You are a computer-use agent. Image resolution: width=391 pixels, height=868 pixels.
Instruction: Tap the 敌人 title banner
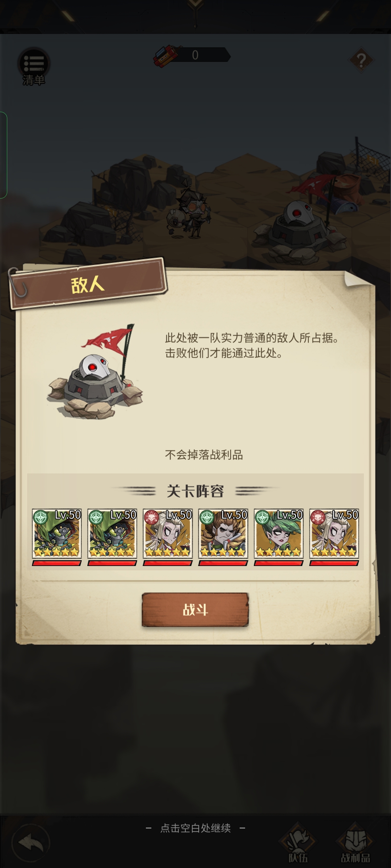(88, 284)
